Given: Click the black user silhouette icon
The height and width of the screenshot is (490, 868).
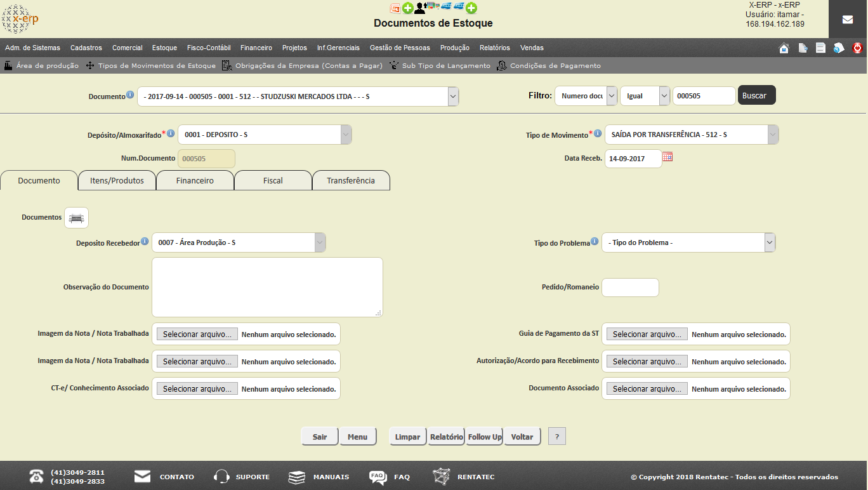Looking at the screenshot, I should [419, 8].
